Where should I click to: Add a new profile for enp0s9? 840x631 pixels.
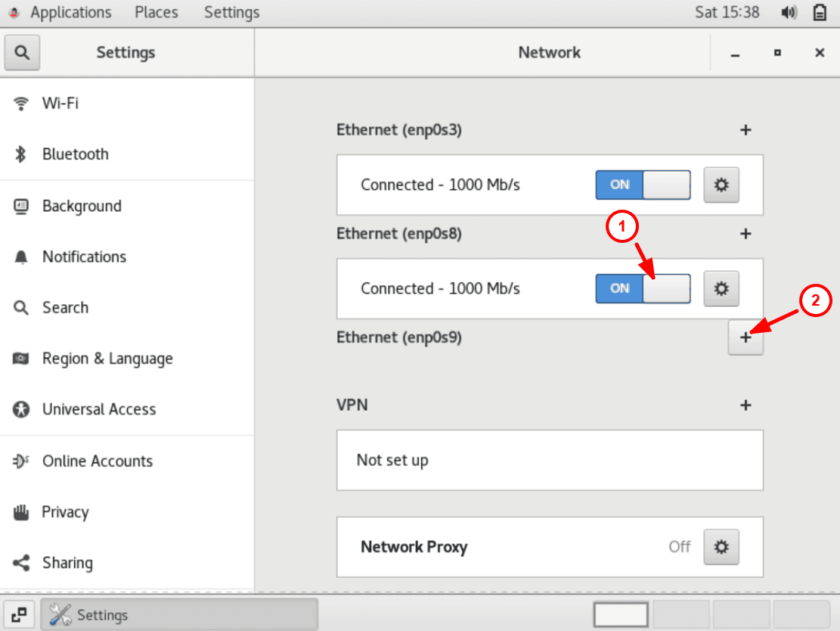(745, 338)
